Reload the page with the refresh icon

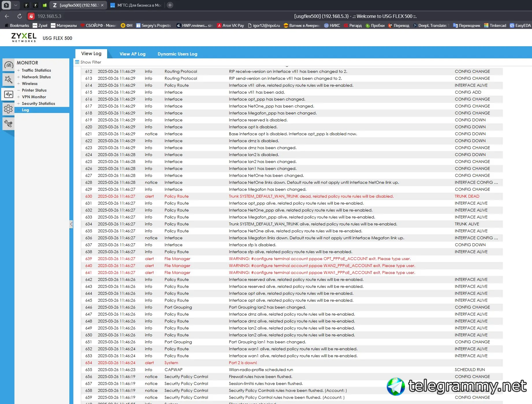[x=19, y=16]
